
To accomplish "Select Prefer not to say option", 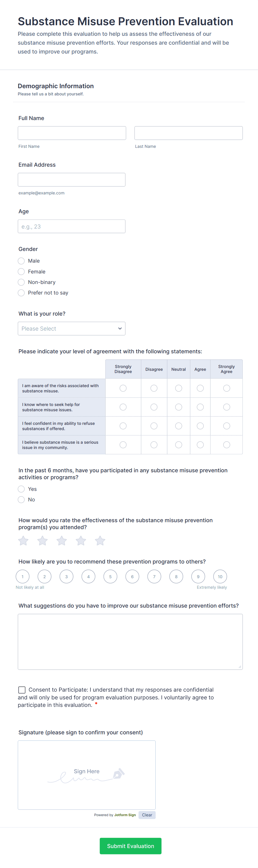I will coord(21,293).
